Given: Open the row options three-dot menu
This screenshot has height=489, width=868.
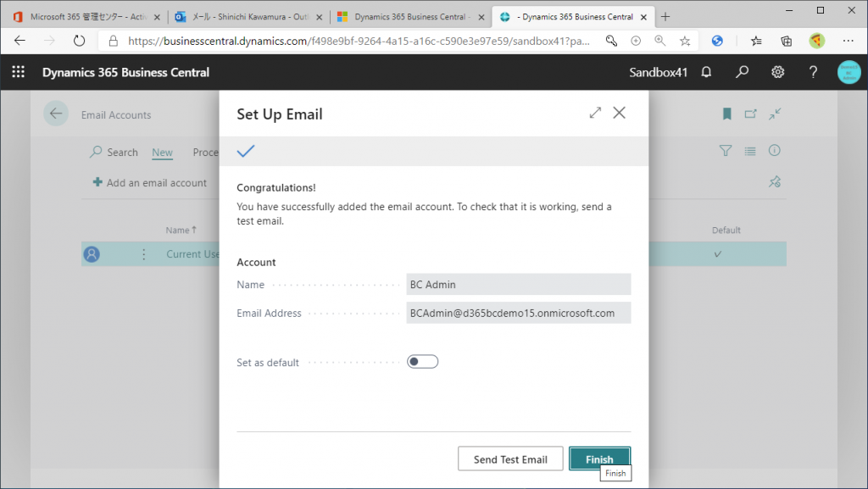Looking at the screenshot, I should (x=144, y=254).
